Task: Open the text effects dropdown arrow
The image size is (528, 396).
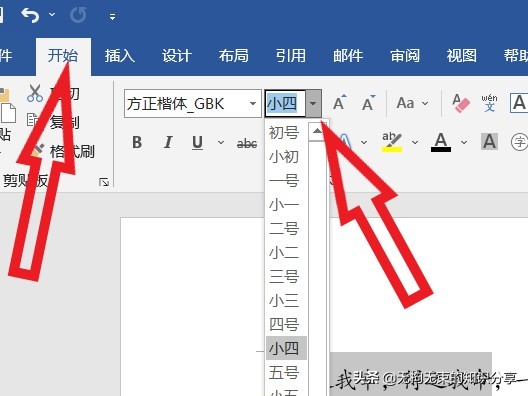Action: (364, 142)
